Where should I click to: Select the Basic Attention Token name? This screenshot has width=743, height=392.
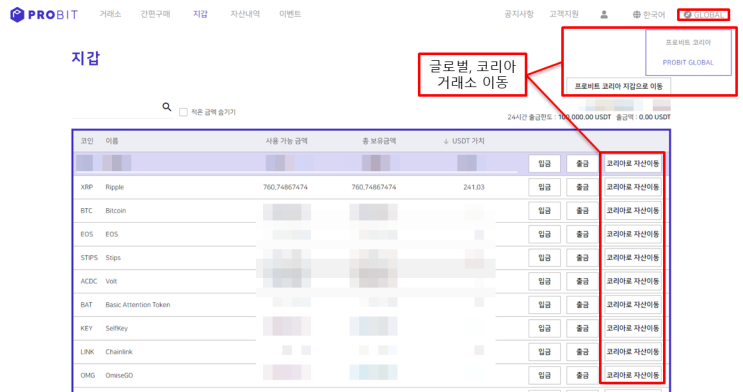[138, 305]
